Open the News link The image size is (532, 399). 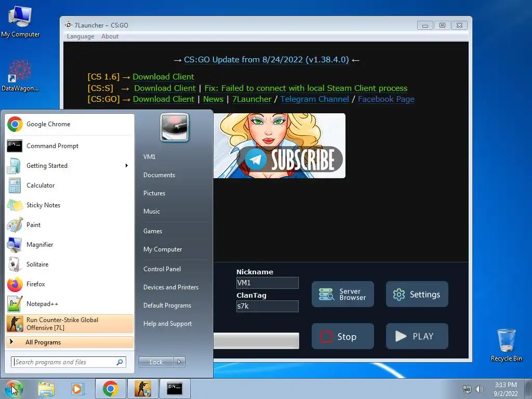click(213, 99)
